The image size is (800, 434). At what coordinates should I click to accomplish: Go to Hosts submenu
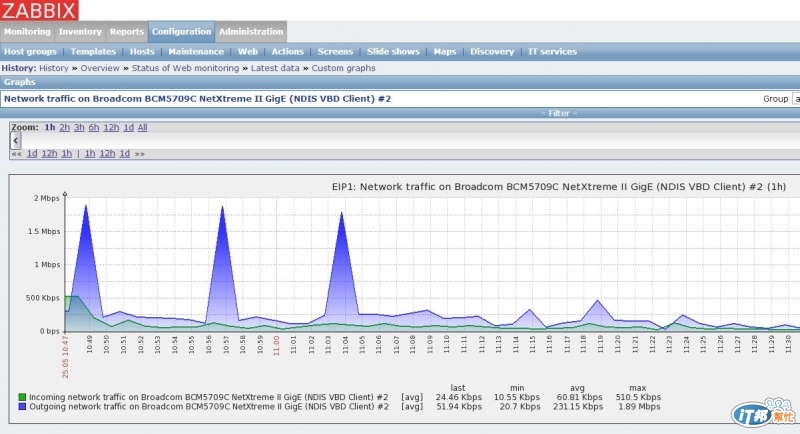[142, 52]
